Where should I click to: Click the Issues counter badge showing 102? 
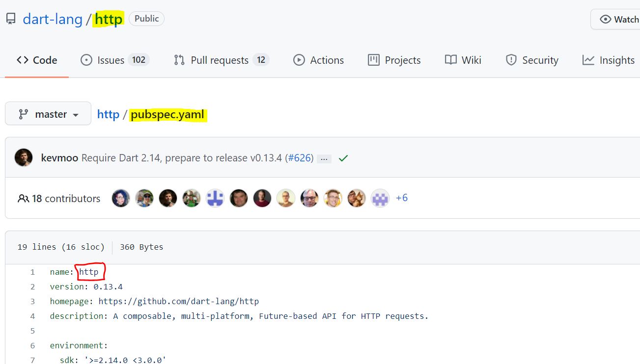click(138, 59)
